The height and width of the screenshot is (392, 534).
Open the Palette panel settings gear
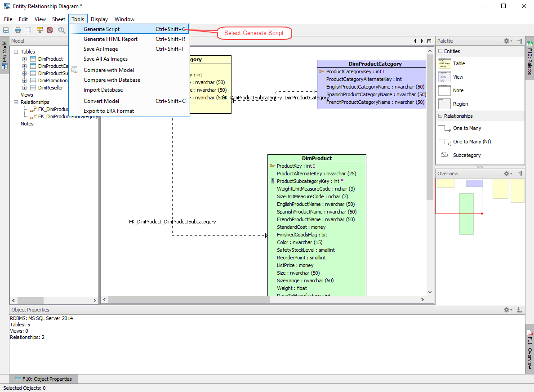coord(507,40)
